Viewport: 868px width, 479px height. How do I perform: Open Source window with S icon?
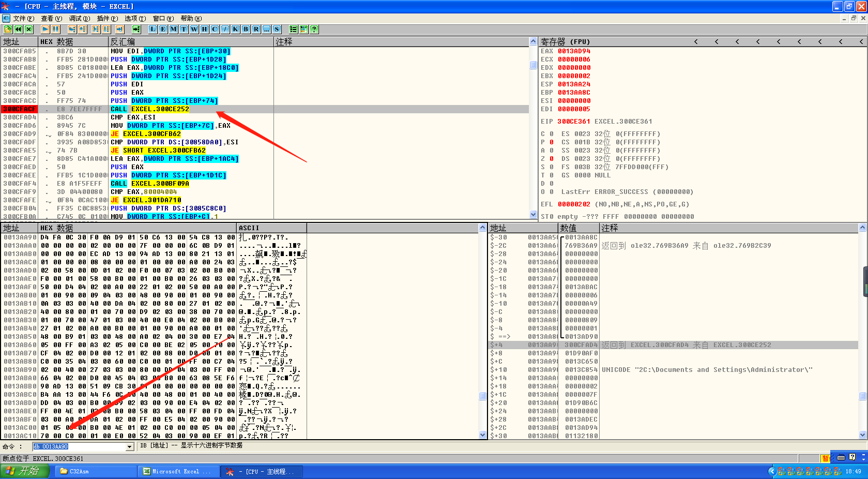(277, 29)
